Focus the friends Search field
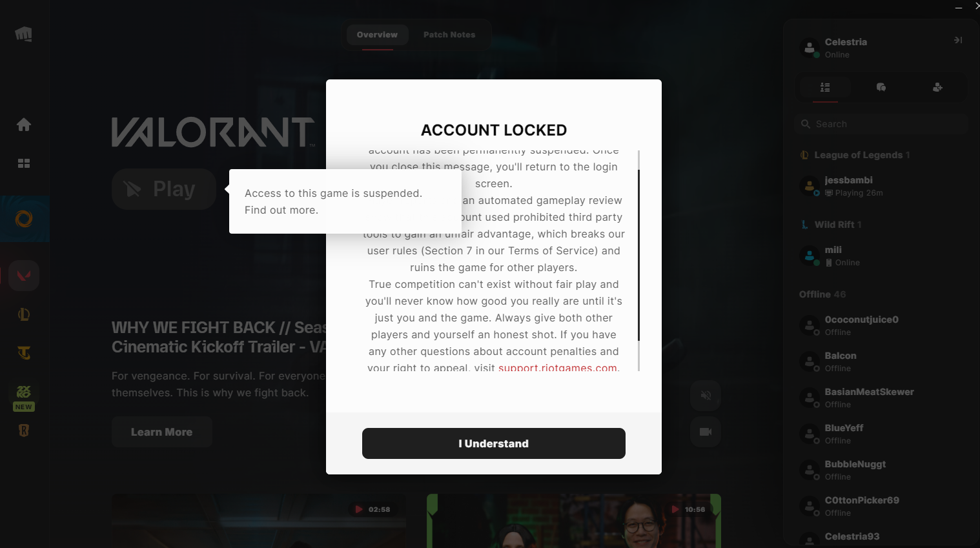Image resolution: width=980 pixels, height=548 pixels. click(881, 124)
